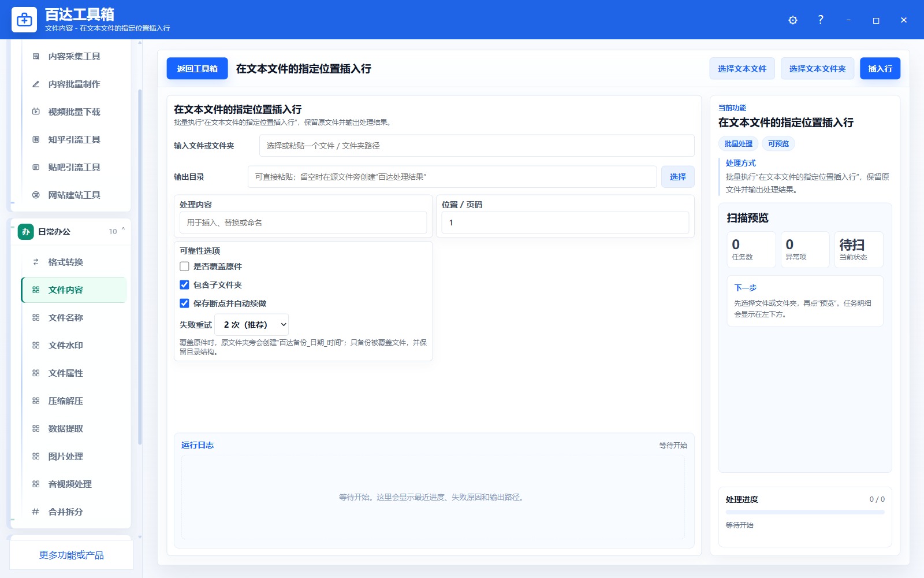Image resolution: width=924 pixels, height=578 pixels.
Task: Click the 处理方式 label
Action: (x=741, y=163)
